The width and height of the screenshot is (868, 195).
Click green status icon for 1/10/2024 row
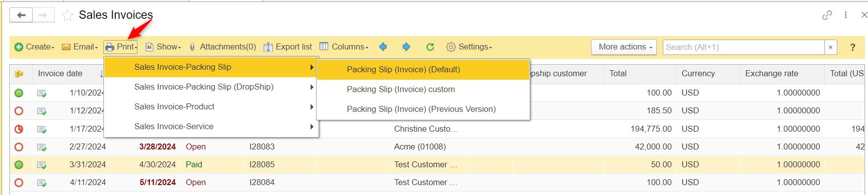(x=19, y=93)
